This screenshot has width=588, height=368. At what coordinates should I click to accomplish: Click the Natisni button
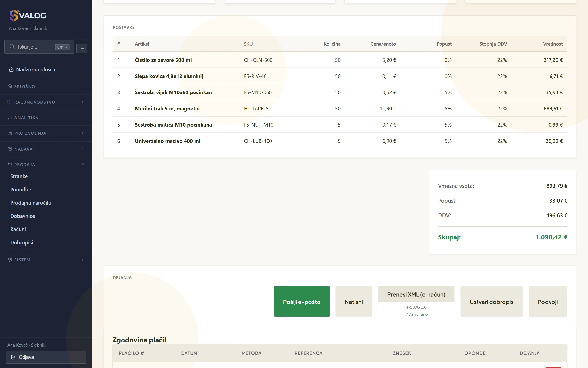[x=354, y=302]
